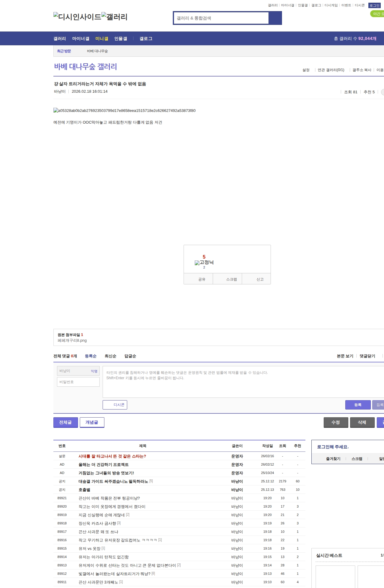Open 디시게임 in the top utility links

coord(331,5)
